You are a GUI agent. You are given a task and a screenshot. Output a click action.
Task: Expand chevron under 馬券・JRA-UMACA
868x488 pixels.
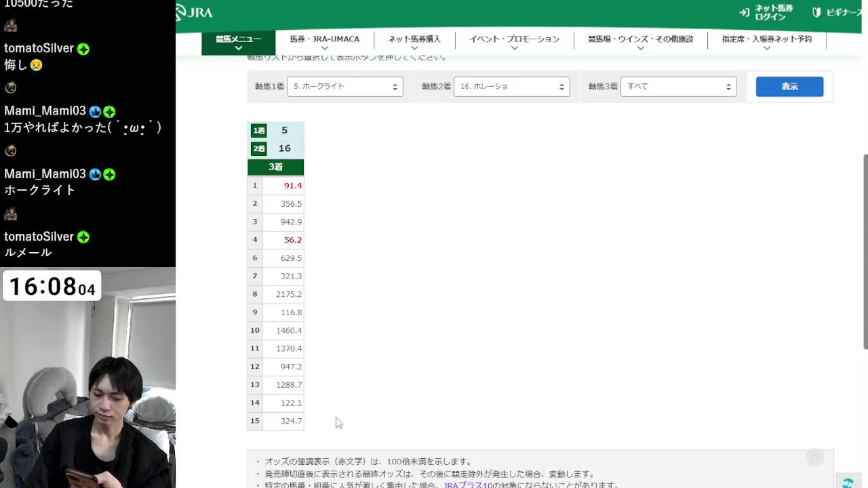coord(324,49)
